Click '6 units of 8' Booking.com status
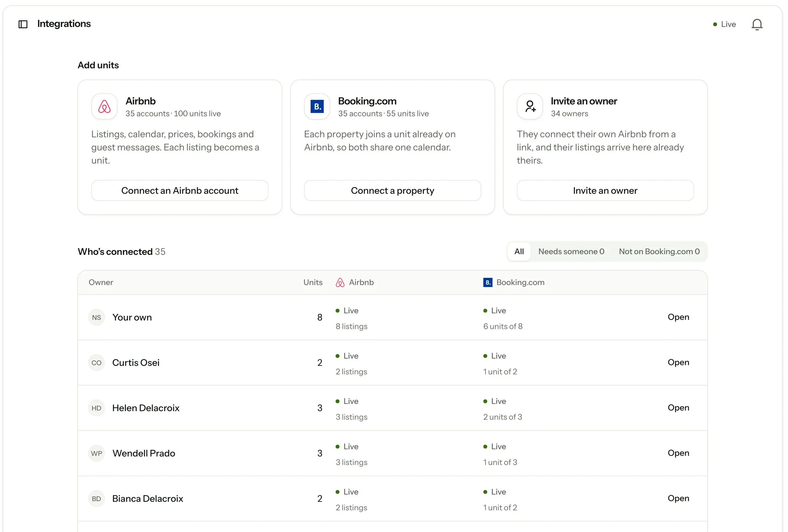 [502, 326]
